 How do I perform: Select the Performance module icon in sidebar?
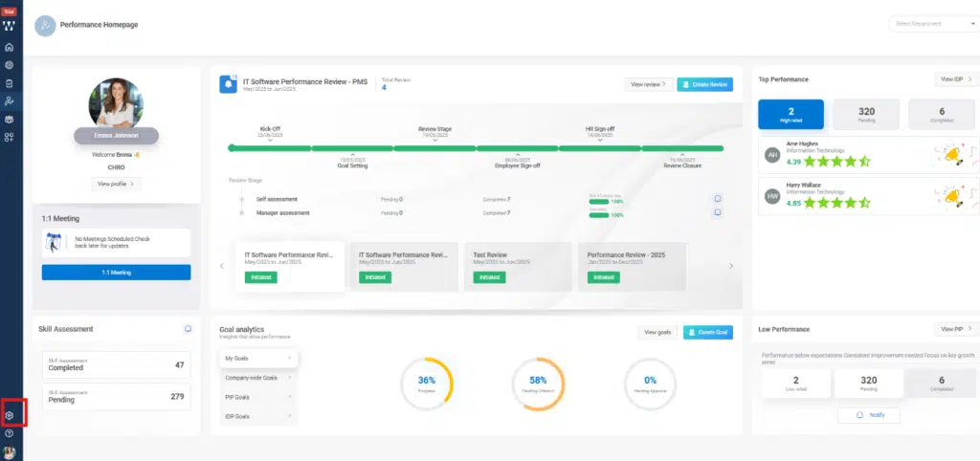(9, 100)
